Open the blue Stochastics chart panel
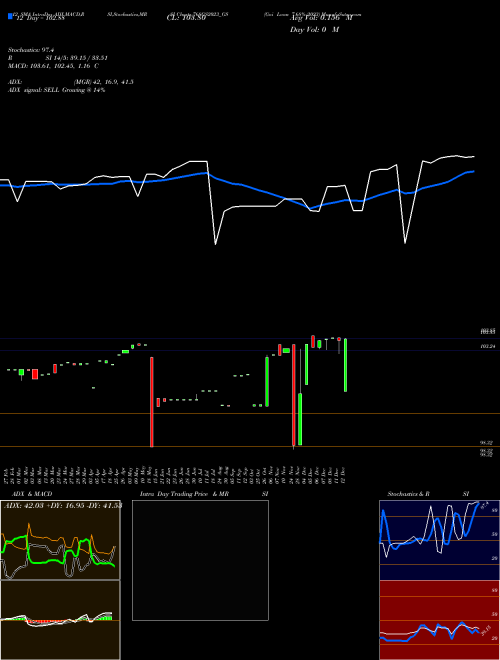 (439, 540)
